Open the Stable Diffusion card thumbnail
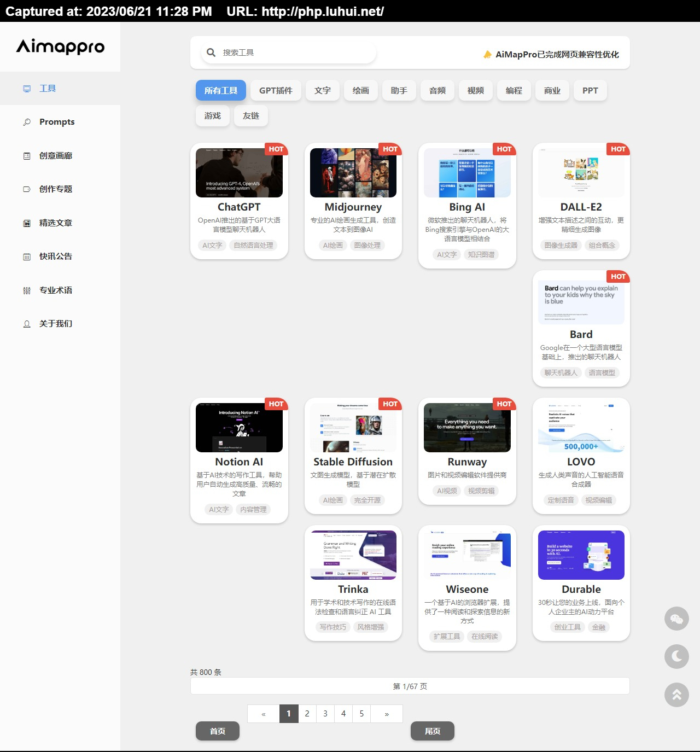This screenshot has width=700, height=752. [353, 428]
